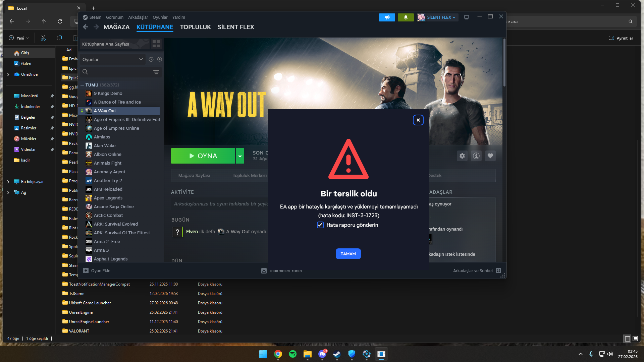
Task: Switch library to grid collections view
Action: point(156,44)
